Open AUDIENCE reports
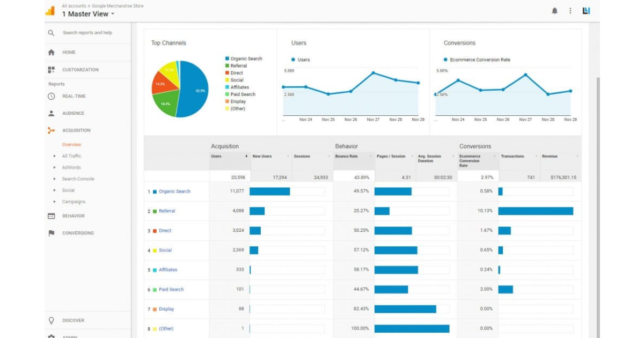Viewport: 644px width, 338px height. point(73,113)
